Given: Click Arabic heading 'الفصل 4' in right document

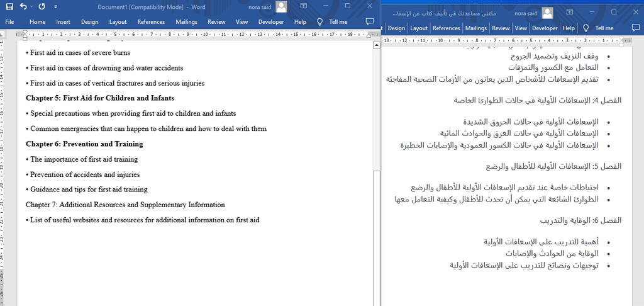Looking at the screenshot, I should tap(538, 100).
